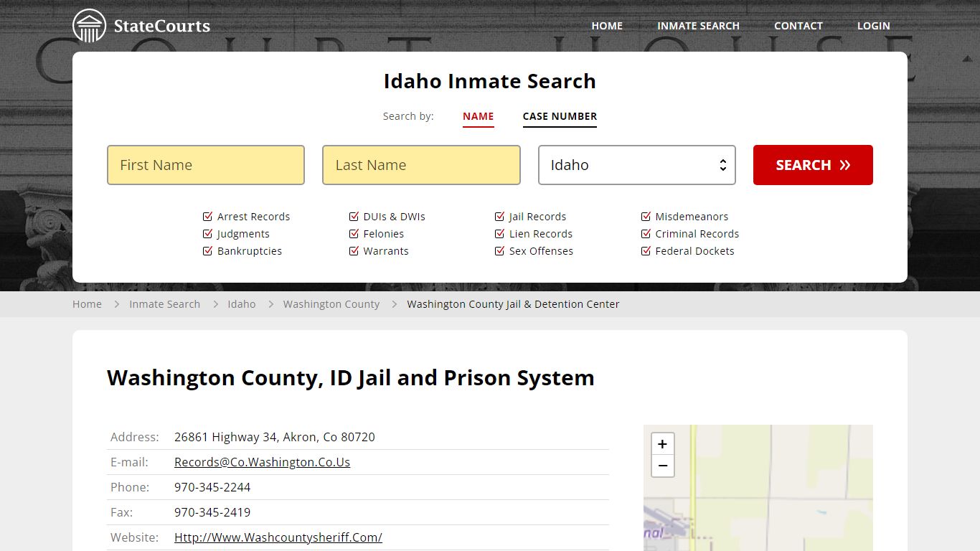Click the Idaho Inmate Search heading

click(490, 81)
